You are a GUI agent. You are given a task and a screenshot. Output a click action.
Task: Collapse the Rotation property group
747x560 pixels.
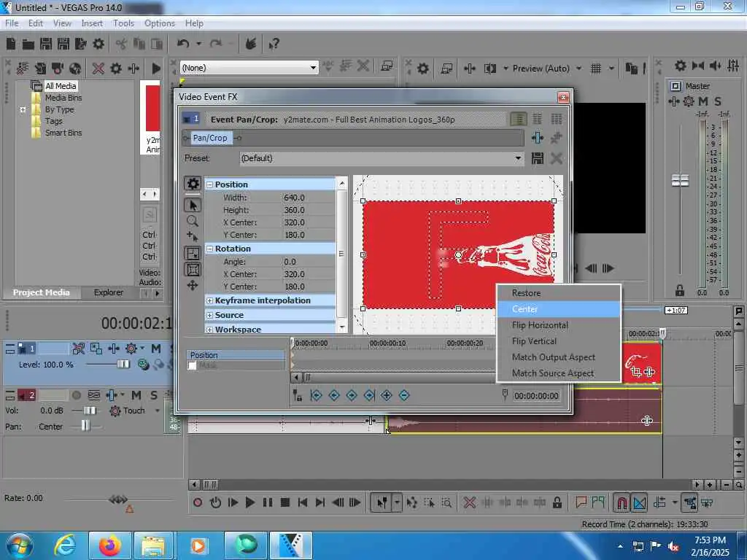pyautogui.click(x=209, y=249)
